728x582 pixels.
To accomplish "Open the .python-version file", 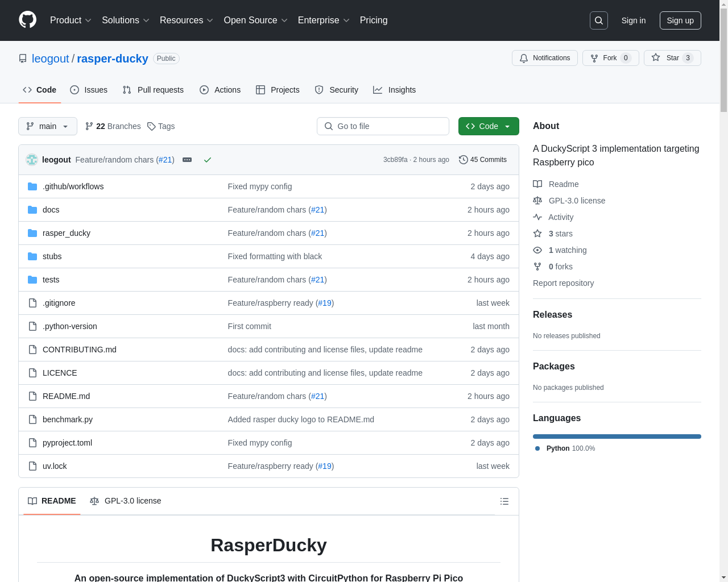I will click(70, 326).
